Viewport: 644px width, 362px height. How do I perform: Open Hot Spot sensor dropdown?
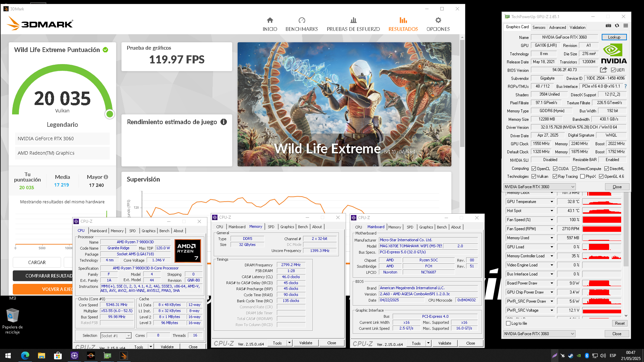(551, 211)
